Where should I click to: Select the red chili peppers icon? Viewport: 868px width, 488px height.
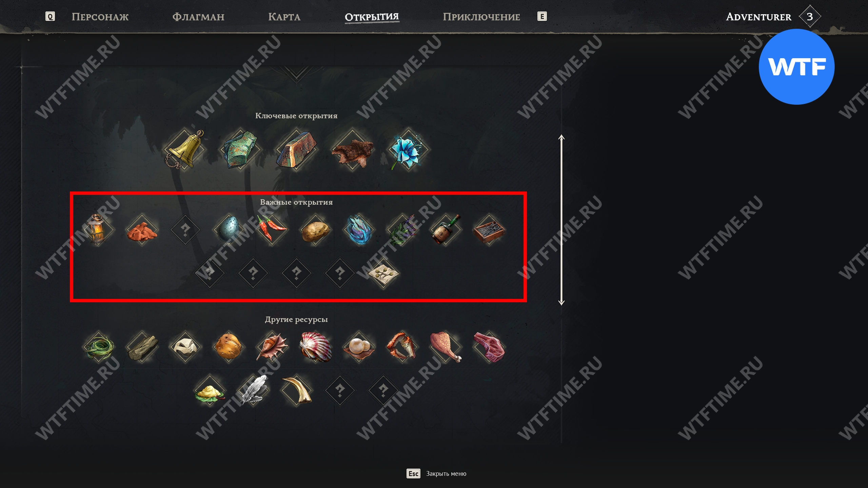[272, 229]
